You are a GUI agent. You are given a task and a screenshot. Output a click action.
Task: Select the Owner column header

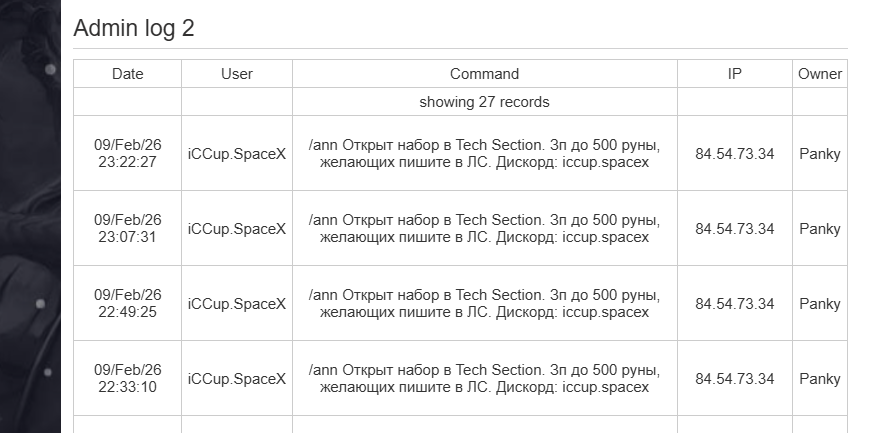(819, 73)
